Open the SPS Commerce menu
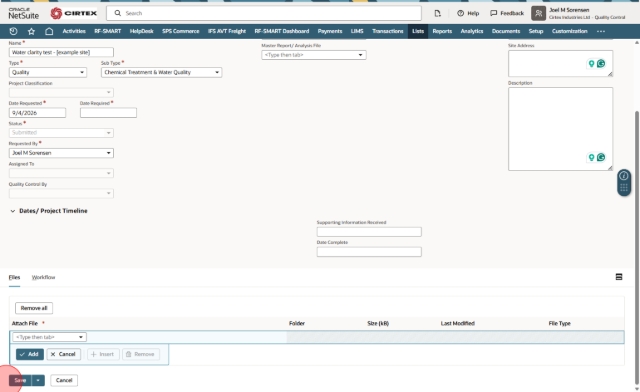The height and width of the screenshot is (392, 640). tap(181, 31)
